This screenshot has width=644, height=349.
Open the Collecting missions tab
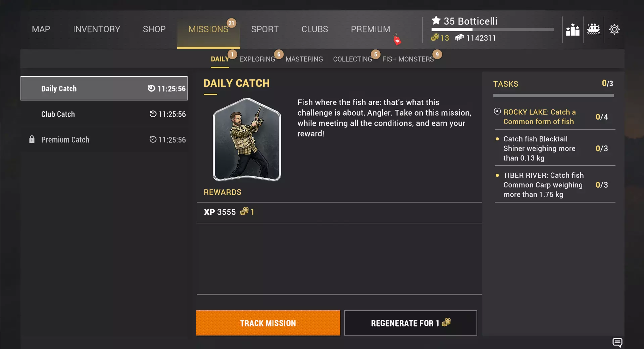pyautogui.click(x=352, y=59)
